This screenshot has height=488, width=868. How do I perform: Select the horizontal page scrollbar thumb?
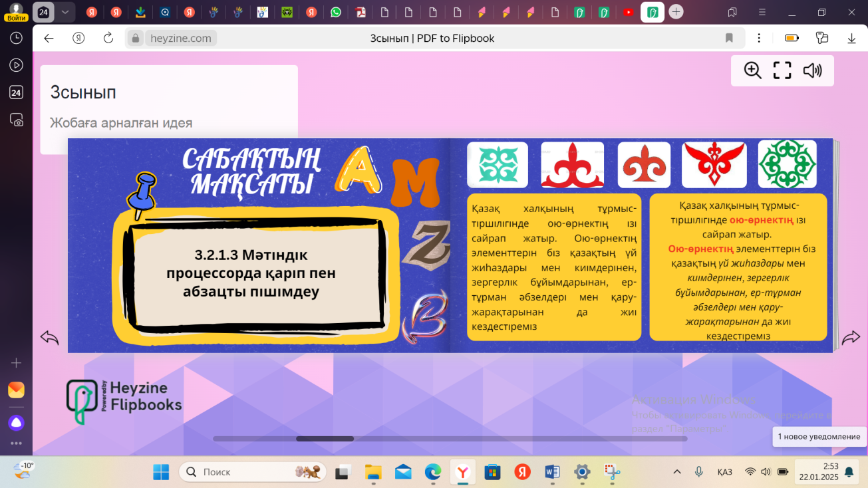(x=325, y=439)
